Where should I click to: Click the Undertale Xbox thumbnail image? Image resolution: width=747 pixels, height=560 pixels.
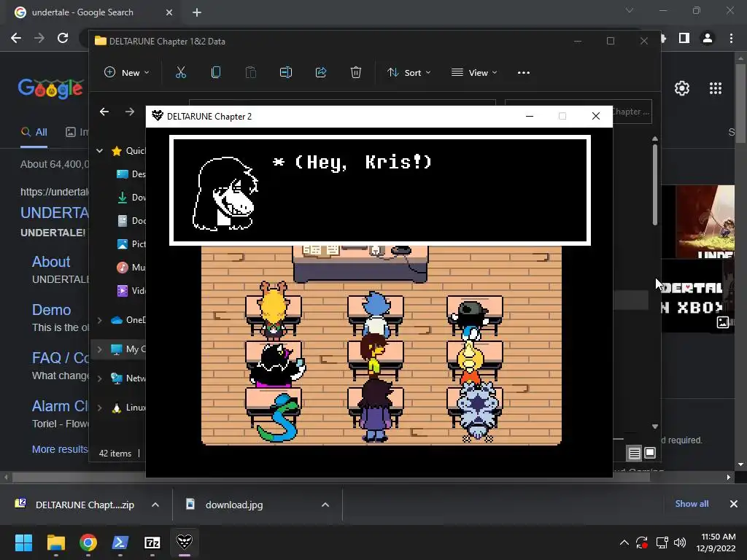pos(697,296)
